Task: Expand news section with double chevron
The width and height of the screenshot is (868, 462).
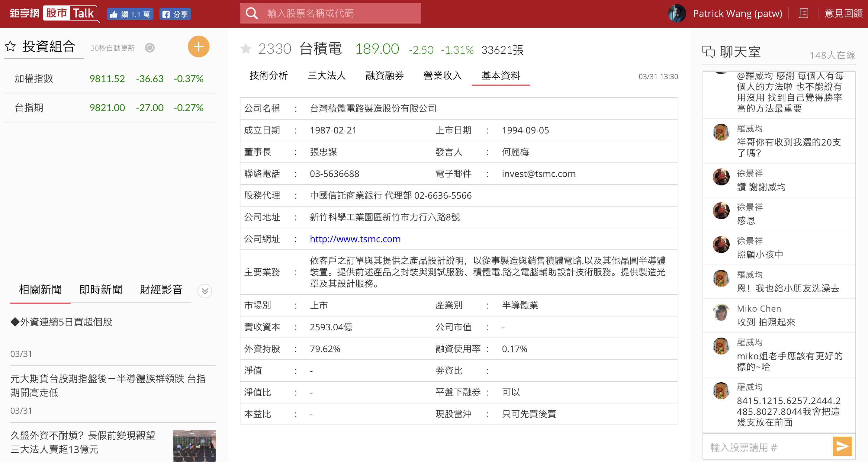Action: (204, 291)
